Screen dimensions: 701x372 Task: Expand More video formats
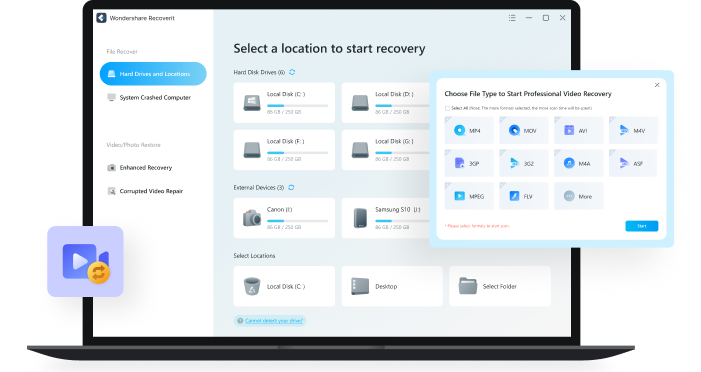coord(579,196)
